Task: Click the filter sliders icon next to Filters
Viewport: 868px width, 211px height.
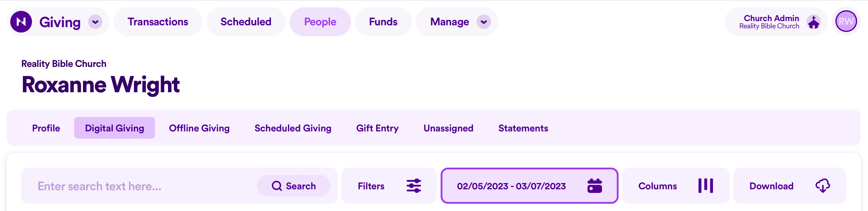Action: tap(414, 185)
